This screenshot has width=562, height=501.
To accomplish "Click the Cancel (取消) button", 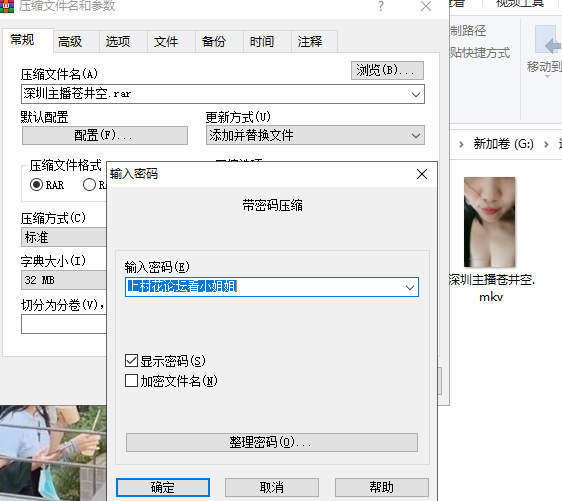I will pyautogui.click(x=272, y=487).
